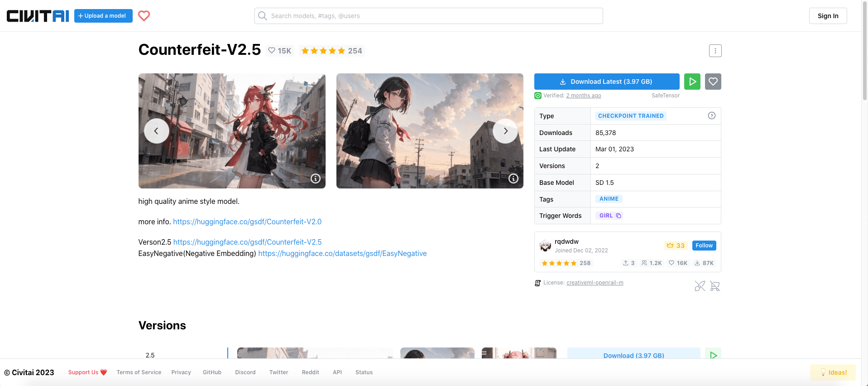
Task: Click rqdwdw user avatar
Action: click(x=545, y=246)
